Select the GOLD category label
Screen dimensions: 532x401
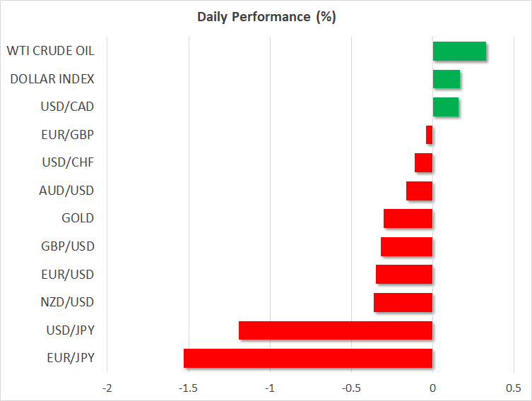pyautogui.click(x=78, y=218)
